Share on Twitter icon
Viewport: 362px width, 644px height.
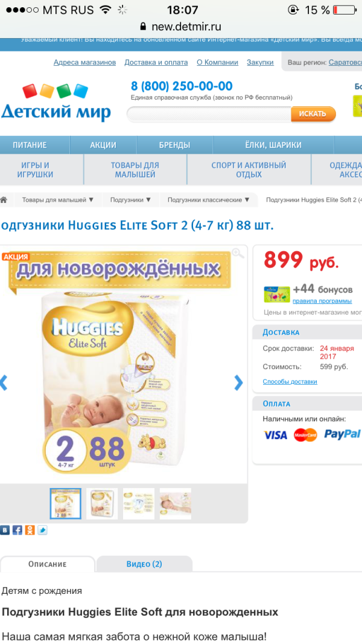click(43, 530)
